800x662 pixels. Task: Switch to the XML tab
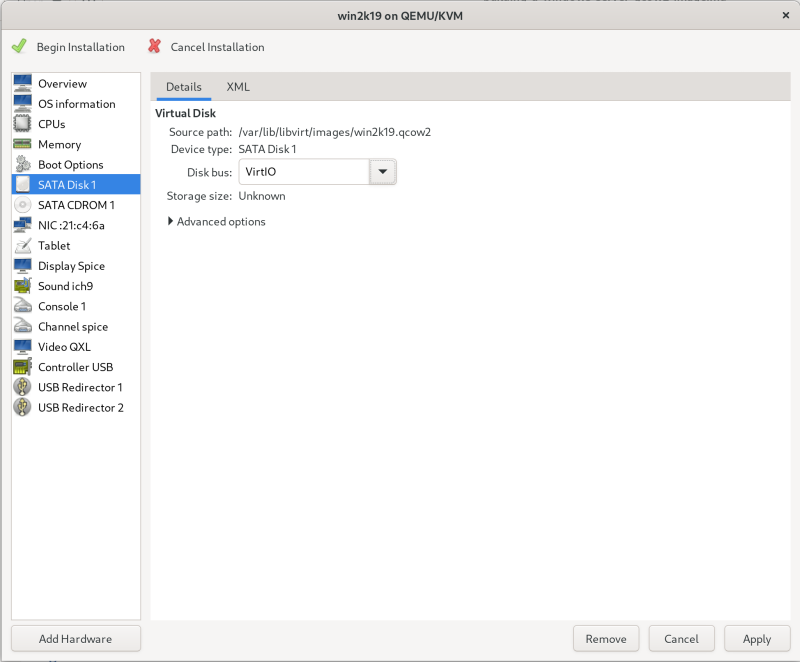(x=238, y=87)
